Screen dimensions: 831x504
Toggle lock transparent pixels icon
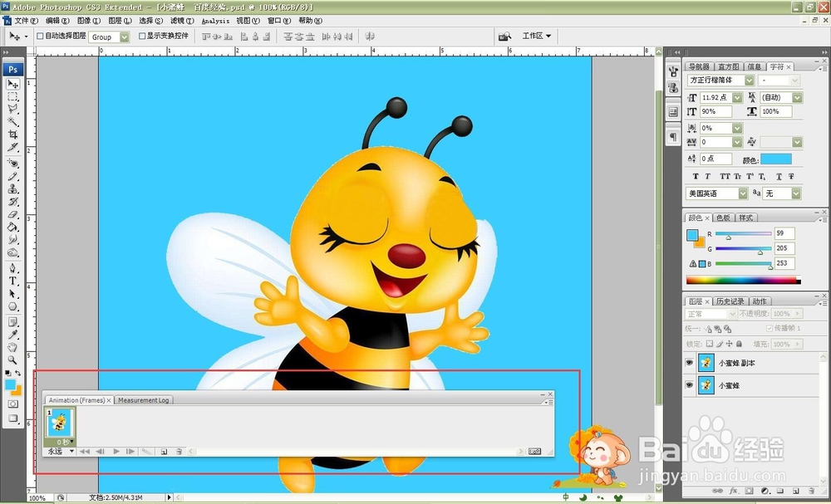[709, 344]
